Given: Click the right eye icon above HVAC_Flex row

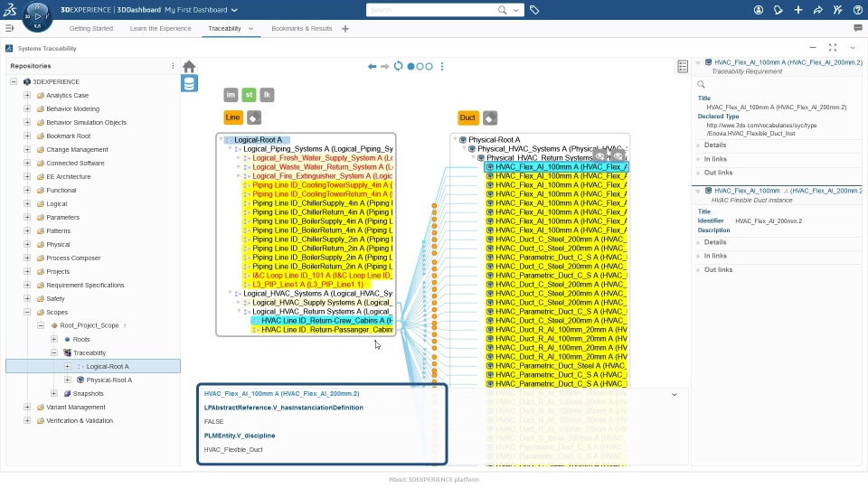Looking at the screenshot, I should [618, 155].
